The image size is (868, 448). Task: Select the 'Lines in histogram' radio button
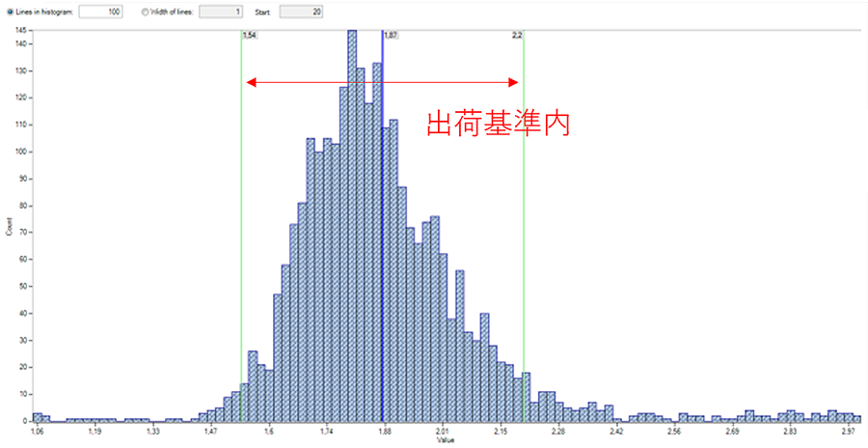pyautogui.click(x=11, y=13)
